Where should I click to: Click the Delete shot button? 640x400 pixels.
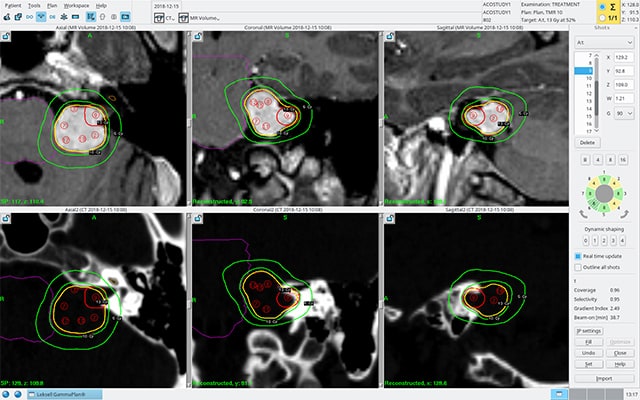[x=587, y=143]
